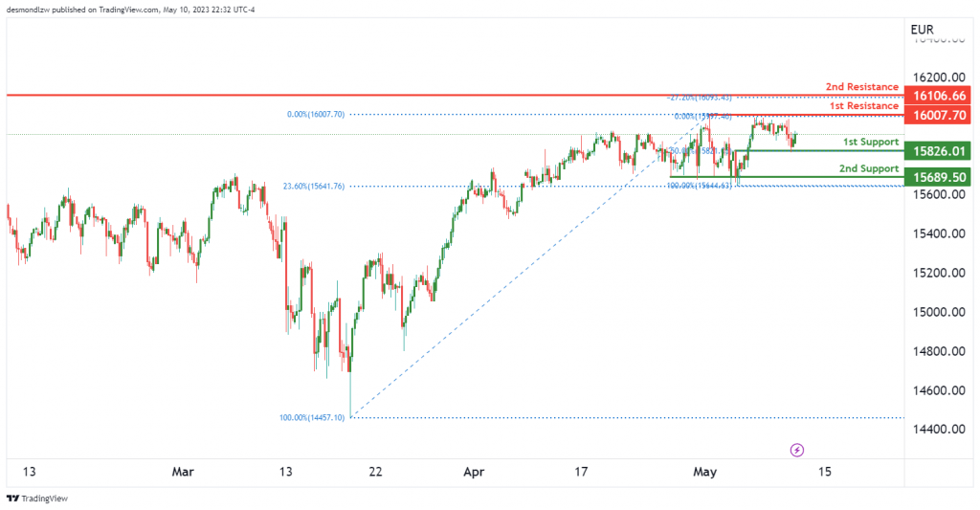Select the '1st Support' text label
The height and width of the screenshot is (510, 980).
tap(870, 142)
